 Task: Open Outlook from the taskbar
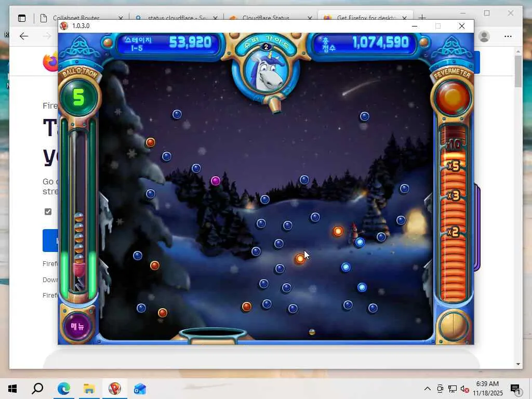click(x=140, y=389)
